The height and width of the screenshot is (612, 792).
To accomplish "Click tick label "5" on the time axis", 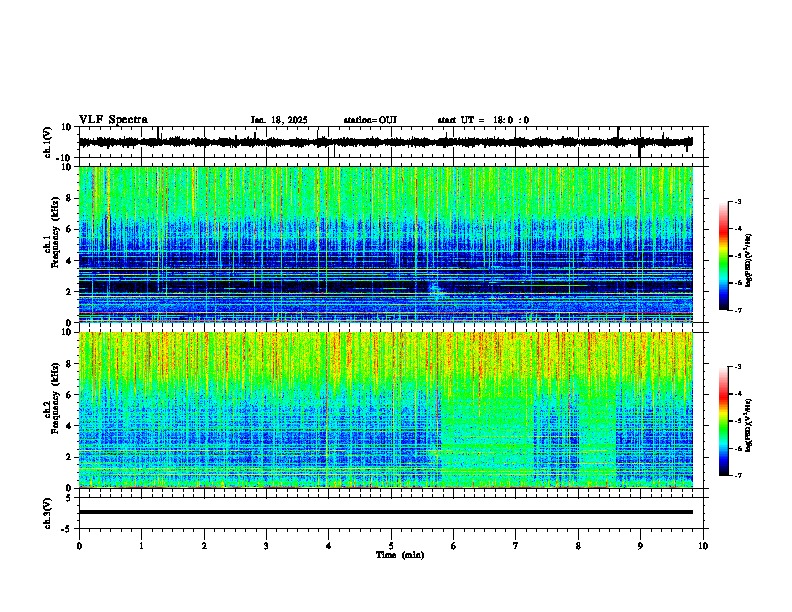I will click(x=391, y=546).
